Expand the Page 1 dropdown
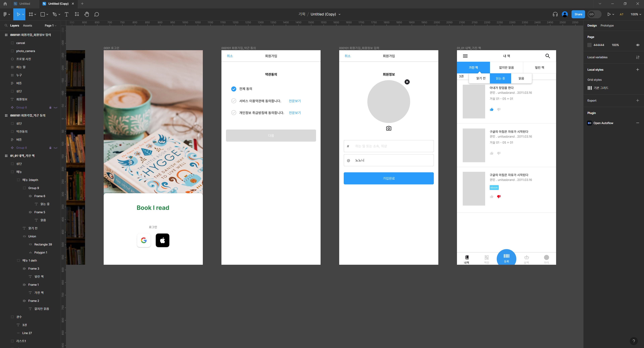This screenshot has height=348, width=644. (x=50, y=26)
